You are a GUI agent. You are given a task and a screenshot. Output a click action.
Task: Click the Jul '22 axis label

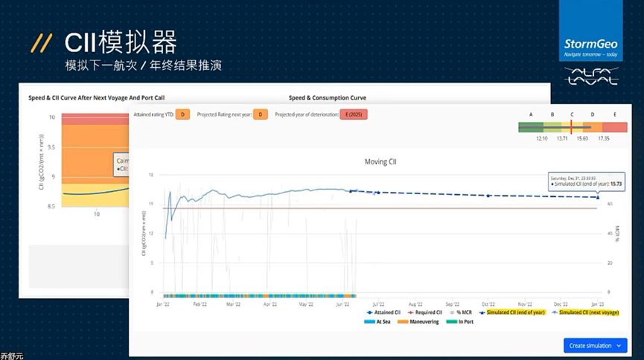click(378, 304)
